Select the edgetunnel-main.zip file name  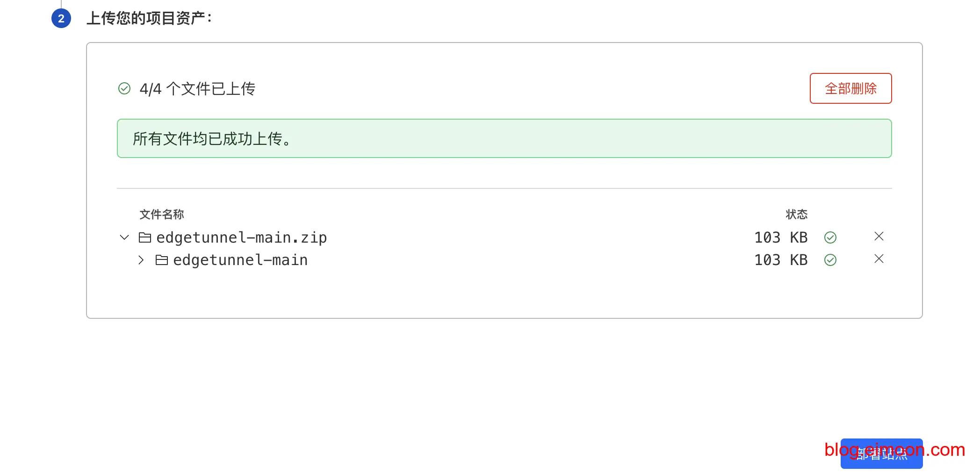(x=241, y=237)
